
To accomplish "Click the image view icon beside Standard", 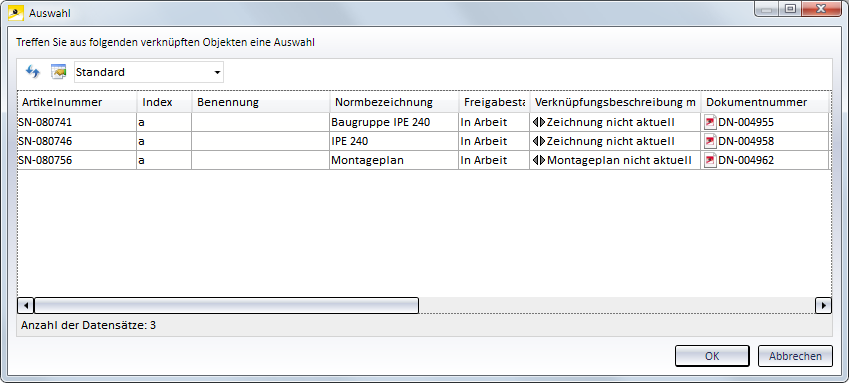I will (x=58, y=72).
